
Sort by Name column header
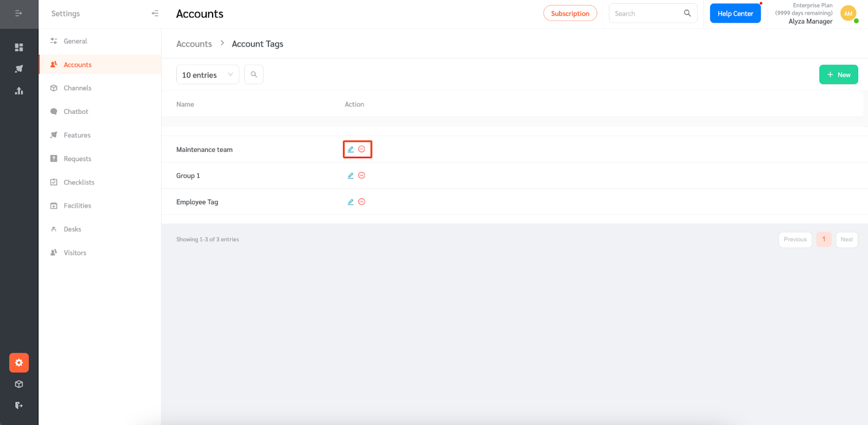pos(185,104)
